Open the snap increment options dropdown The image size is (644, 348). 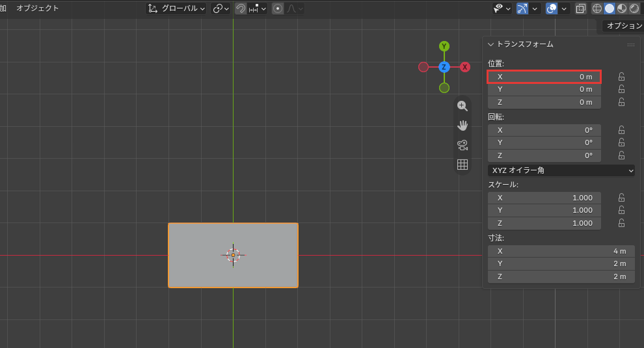[258, 8]
